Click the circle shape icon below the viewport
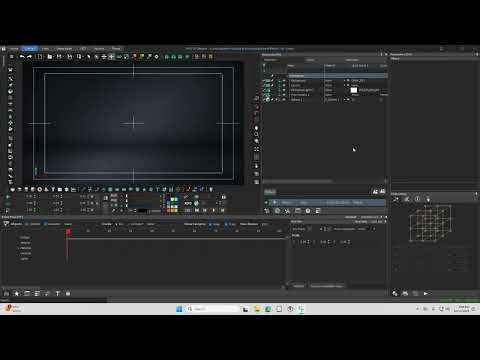The image size is (480, 360). point(39,189)
